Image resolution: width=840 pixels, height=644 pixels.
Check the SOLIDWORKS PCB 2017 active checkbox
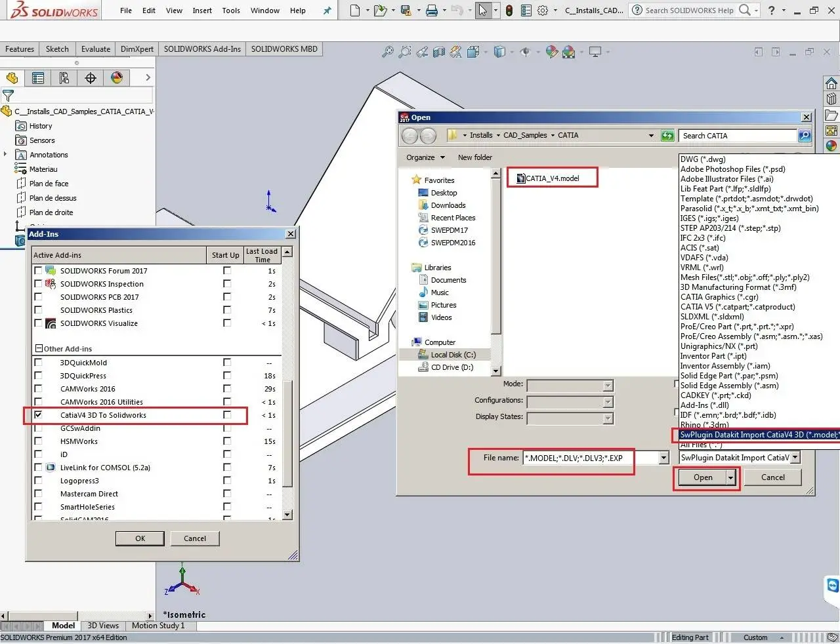(x=38, y=296)
